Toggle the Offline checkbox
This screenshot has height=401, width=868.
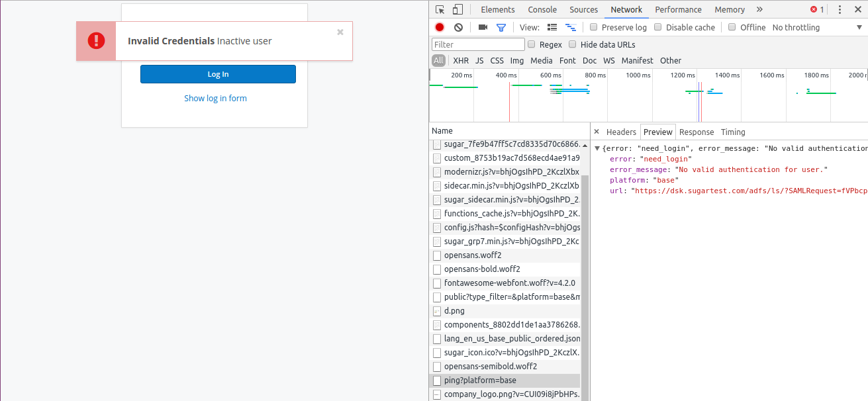coord(732,27)
